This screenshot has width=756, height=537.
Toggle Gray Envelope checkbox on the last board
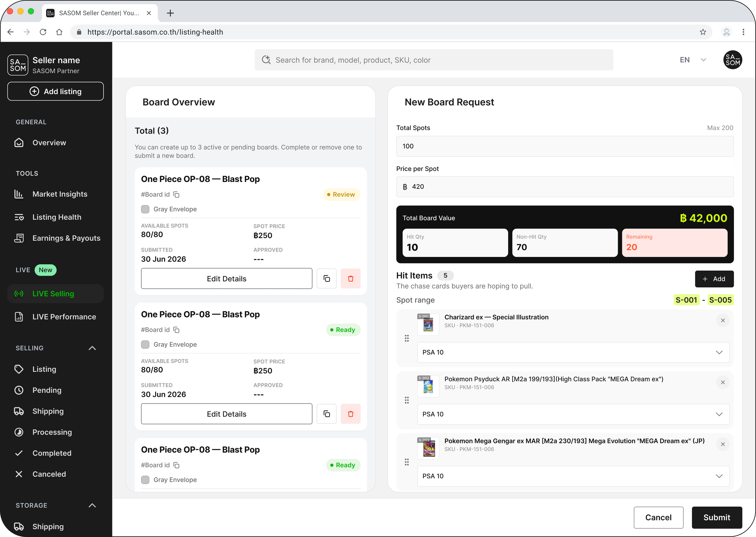145,479
